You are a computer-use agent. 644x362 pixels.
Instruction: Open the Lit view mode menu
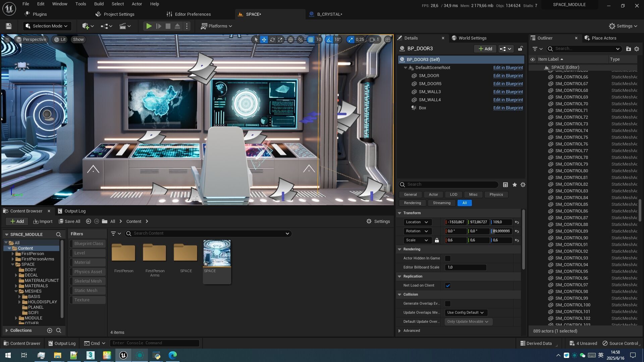60,40
